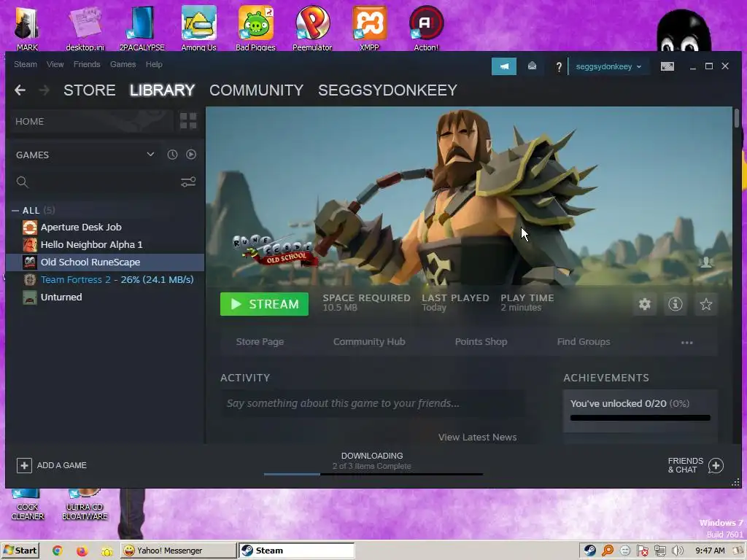Click the library page vertical scrollbar
The width and height of the screenshot is (747, 560).
(x=737, y=118)
